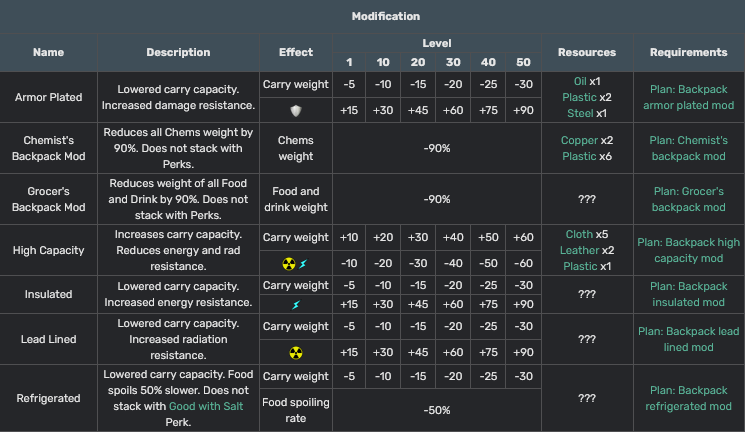Image resolution: width=745 pixels, height=432 pixels.
Task: Open Plan: Grocer's backpack mod link
Action: click(x=688, y=199)
